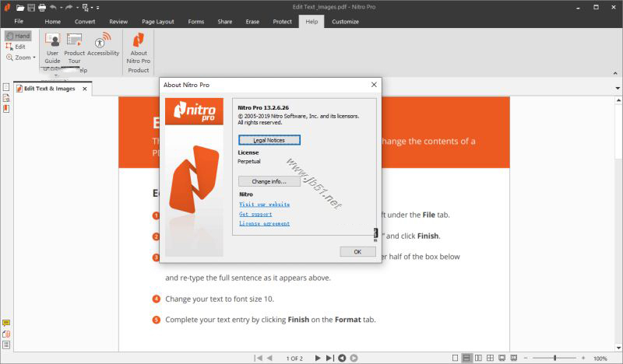623x364 pixels.
Task: Click the 1 OF 2 page number field
Action: pyautogui.click(x=294, y=359)
